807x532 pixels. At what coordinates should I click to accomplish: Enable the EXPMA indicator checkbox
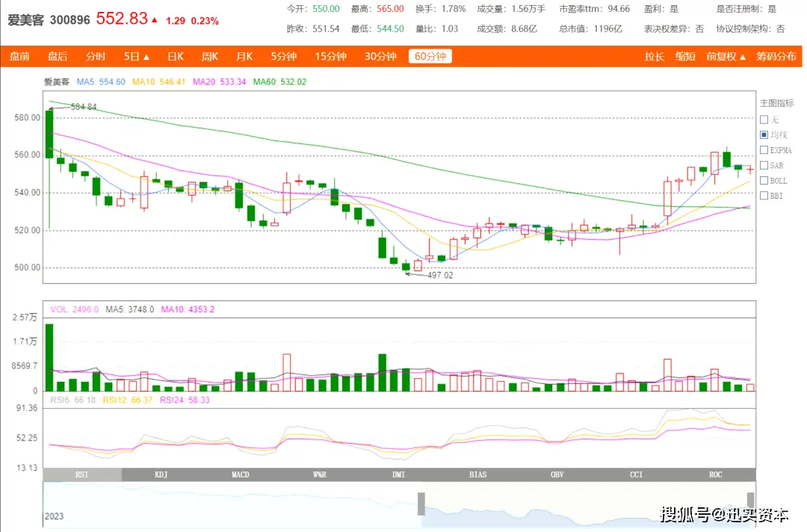click(x=764, y=150)
